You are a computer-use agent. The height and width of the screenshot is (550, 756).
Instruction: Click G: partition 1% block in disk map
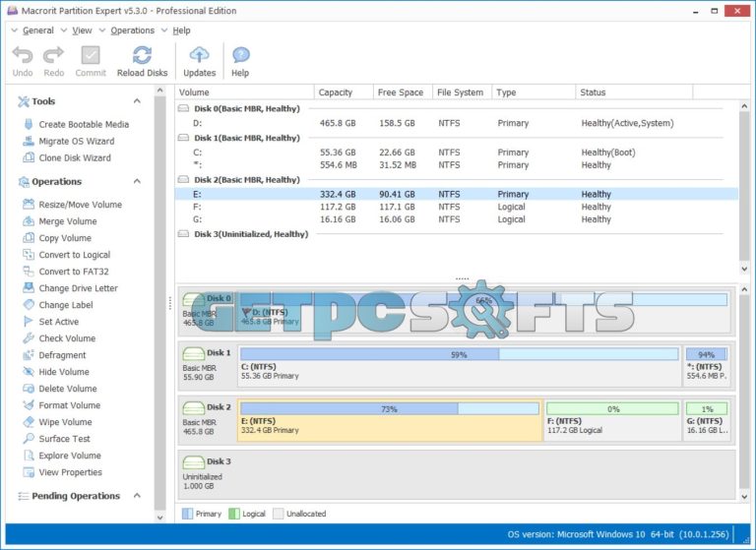pos(707,418)
